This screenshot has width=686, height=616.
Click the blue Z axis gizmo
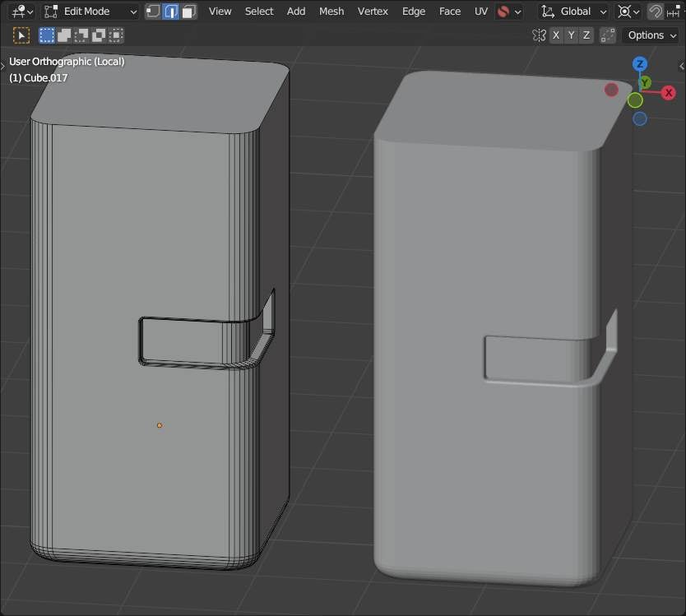[640, 64]
